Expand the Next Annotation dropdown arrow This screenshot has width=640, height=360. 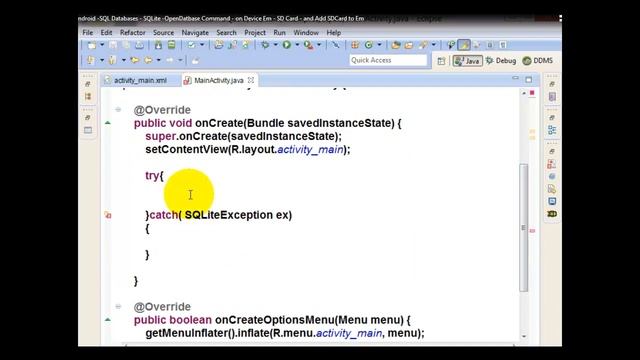pyautogui.click(x=102, y=60)
